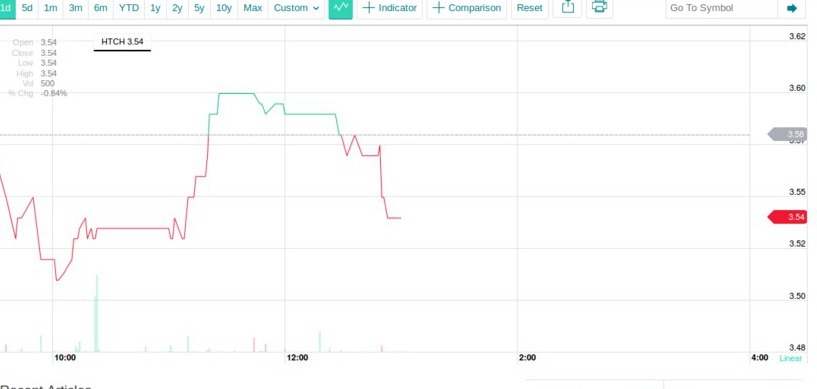Click the Go To Symbol input field

coord(722,8)
